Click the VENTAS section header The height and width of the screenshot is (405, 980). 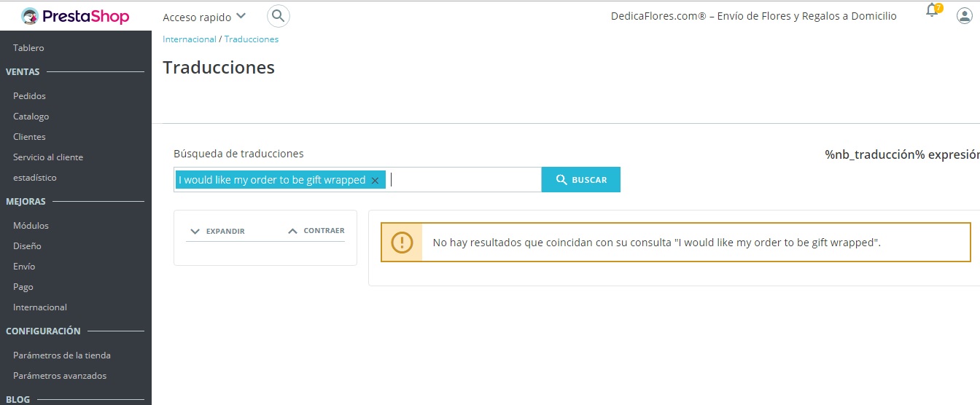click(23, 72)
